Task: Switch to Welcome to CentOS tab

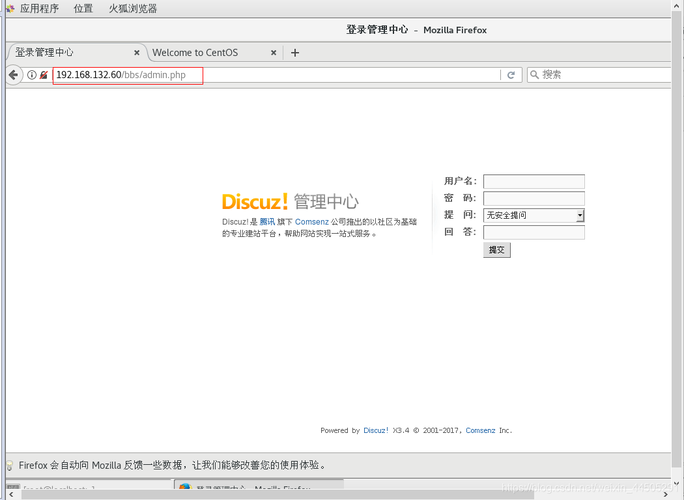Action: pyautogui.click(x=195, y=53)
